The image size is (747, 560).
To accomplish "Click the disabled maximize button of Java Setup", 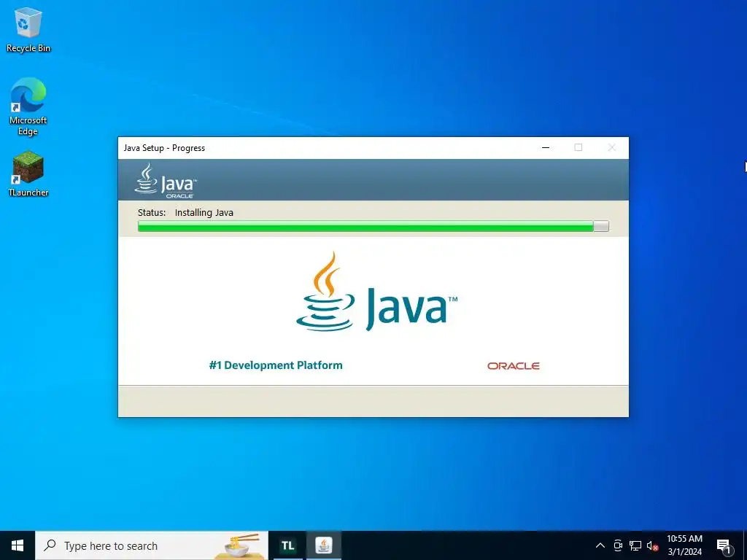I will click(x=578, y=147).
